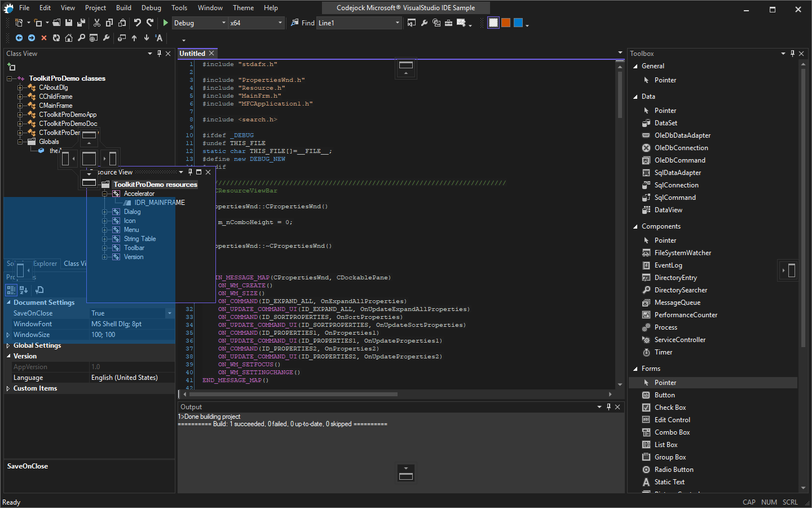The height and width of the screenshot is (508, 812).
Task: Click the Save All toolbar icon
Action: pos(81,23)
